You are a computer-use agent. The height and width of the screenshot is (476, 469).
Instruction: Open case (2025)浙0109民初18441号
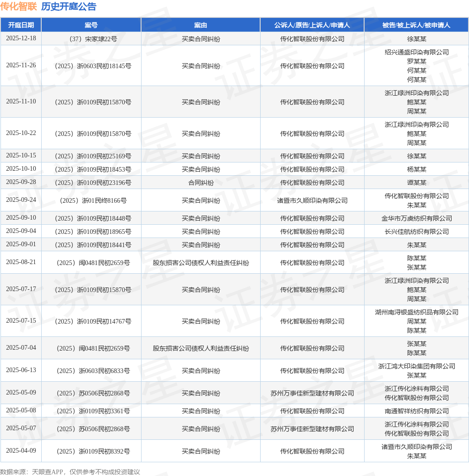(x=93, y=245)
